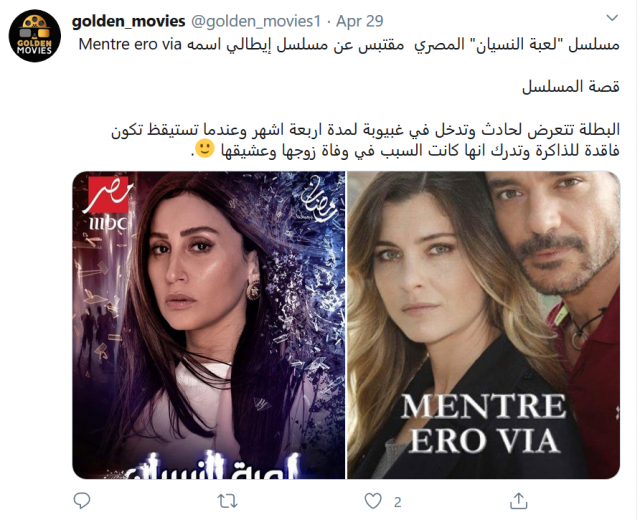The image size is (640, 520).
Task: View the Mentre Ero Via poster image
Action: coord(484,325)
